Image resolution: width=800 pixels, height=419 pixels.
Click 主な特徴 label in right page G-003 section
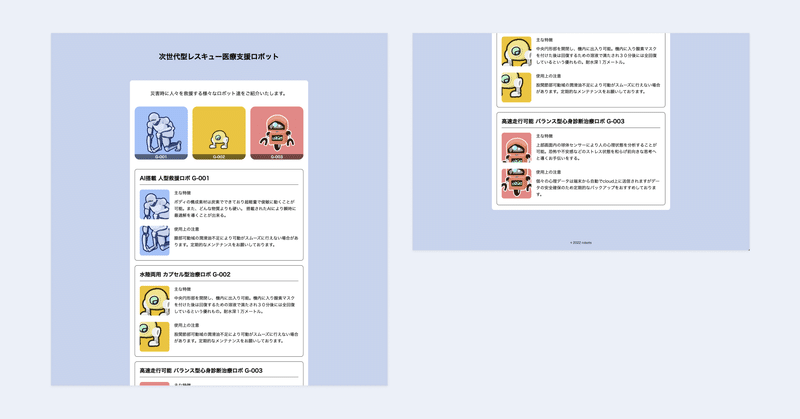[544, 136]
